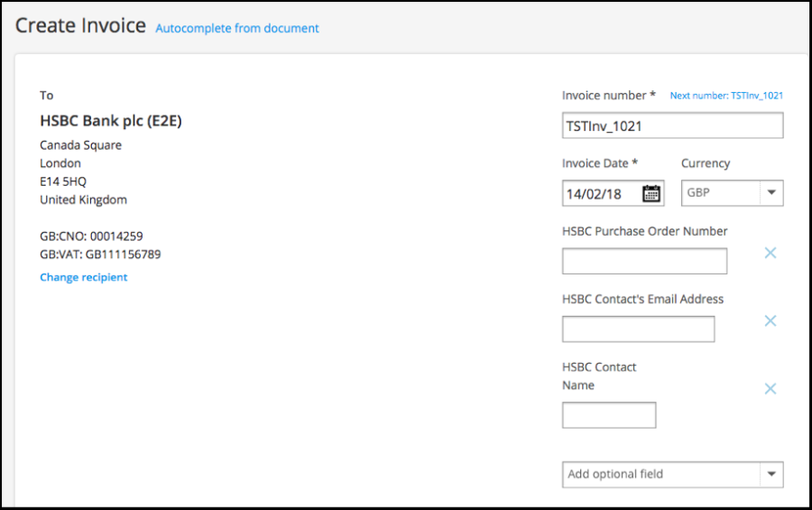Open the GBP Currency dropdown

tap(732, 193)
